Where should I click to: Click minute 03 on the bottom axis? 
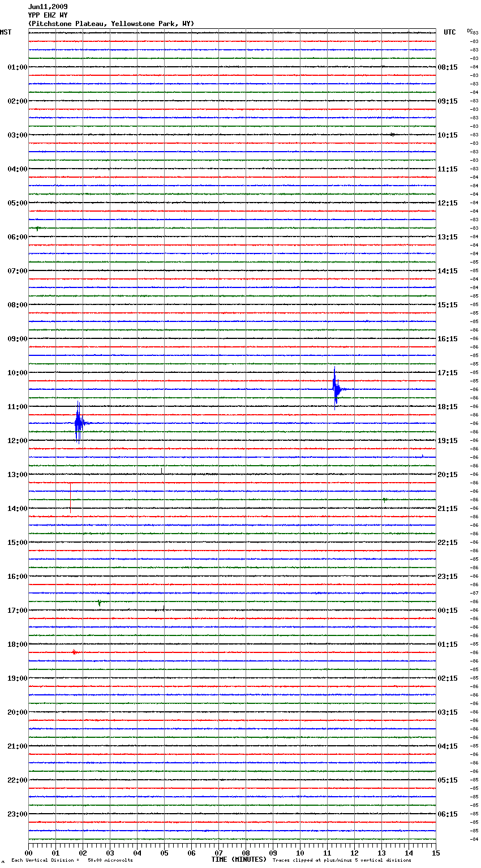click(110, 853)
